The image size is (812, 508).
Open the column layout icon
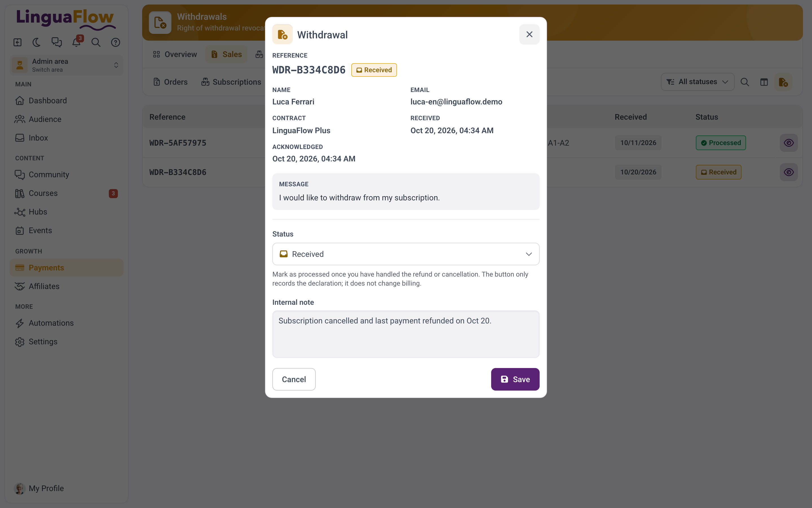pyautogui.click(x=764, y=82)
